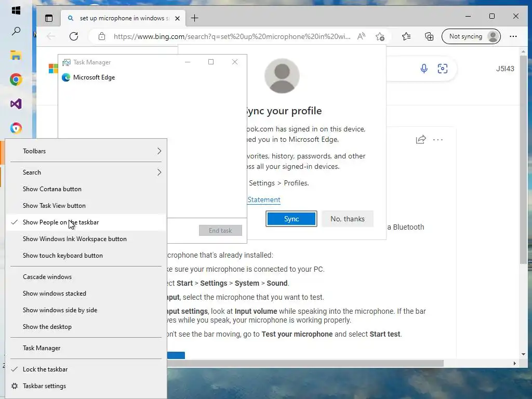Click the profile avatar in sync dialog
This screenshot has height=399, width=532.
282,76
